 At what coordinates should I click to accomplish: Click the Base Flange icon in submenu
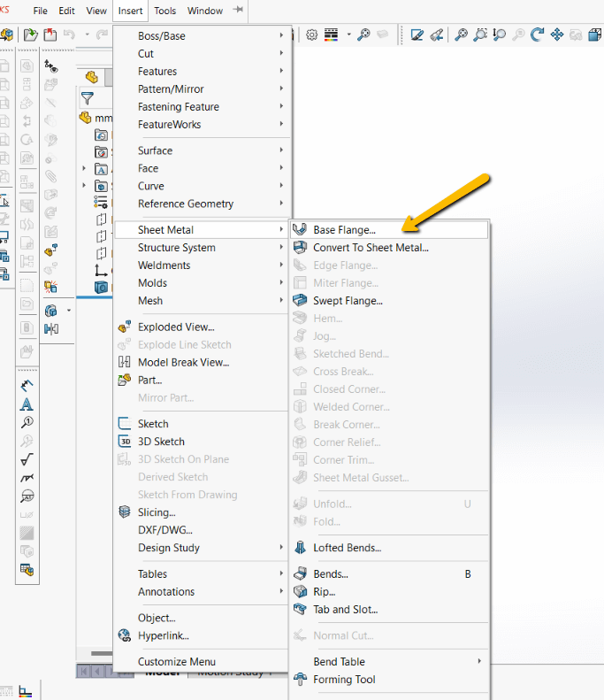point(300,229)
